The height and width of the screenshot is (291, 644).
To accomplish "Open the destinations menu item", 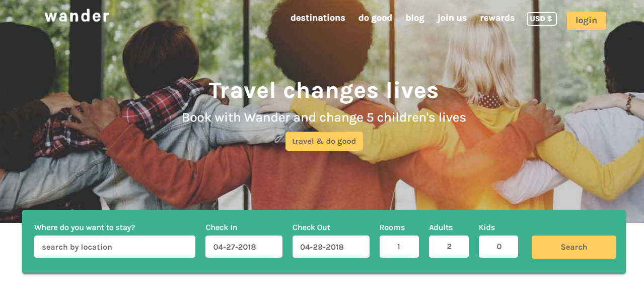I will (x=318, y=18).
